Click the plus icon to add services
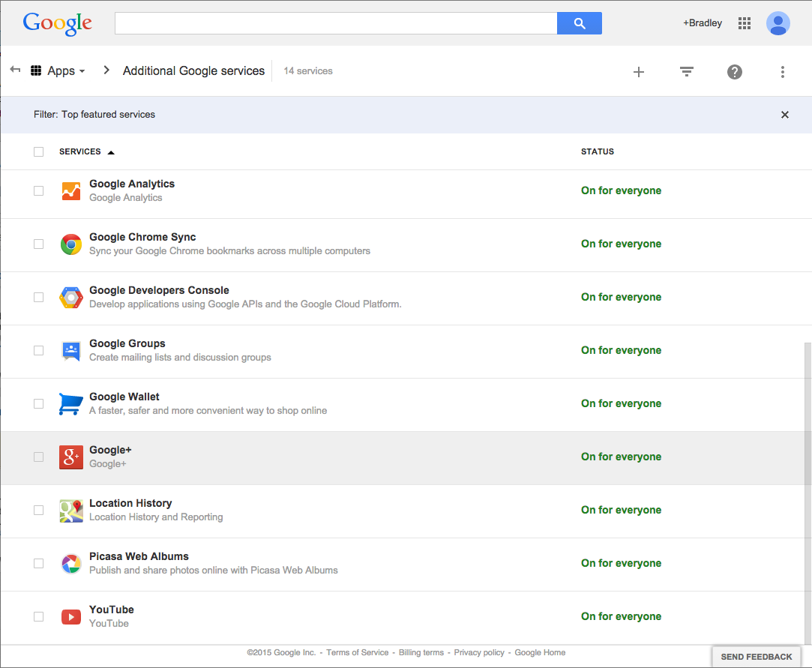The image size is (812, 668). pos(639,72)
